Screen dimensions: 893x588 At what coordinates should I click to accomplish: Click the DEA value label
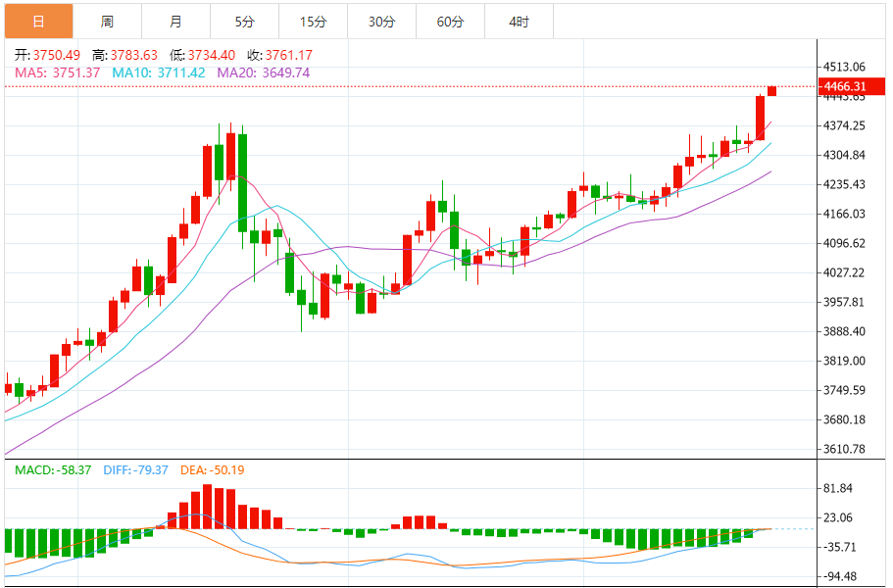coord(212,470)
